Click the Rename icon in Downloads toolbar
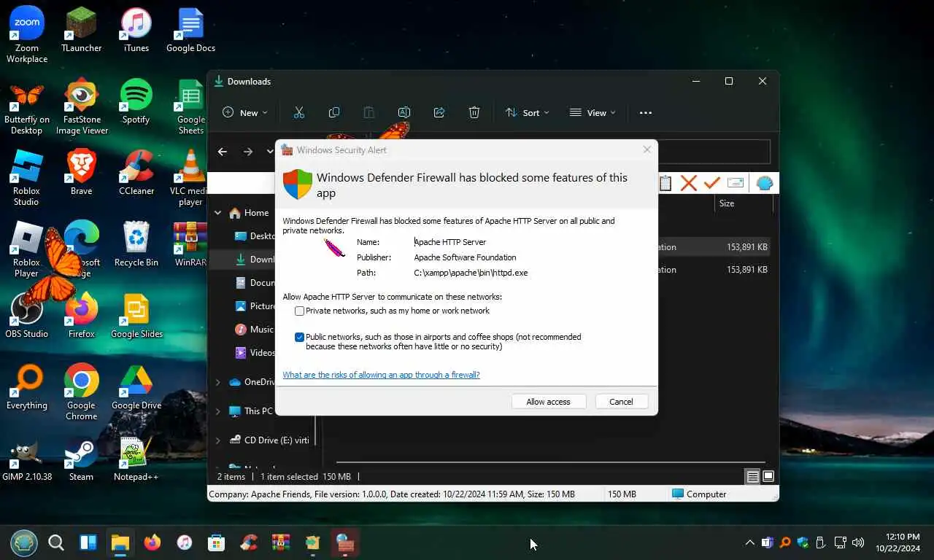 pos(404,112)
